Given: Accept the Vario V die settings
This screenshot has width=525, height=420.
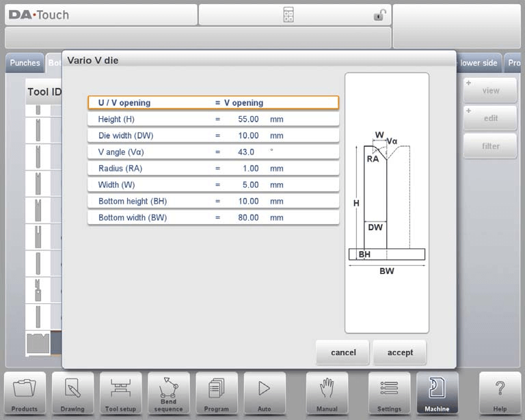Looking at the screenshot, I should 400,352.
